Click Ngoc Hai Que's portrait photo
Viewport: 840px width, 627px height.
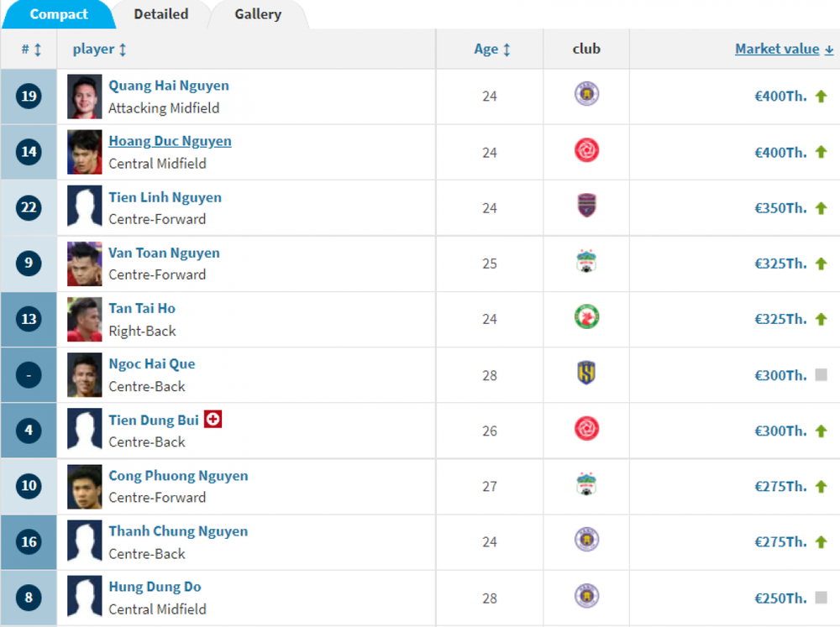point(85,375)
